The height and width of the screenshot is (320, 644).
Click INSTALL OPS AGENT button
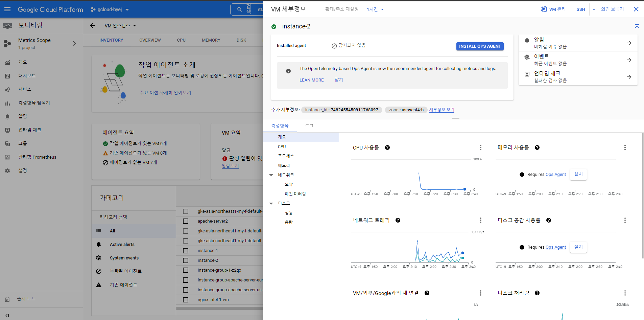pos(480,46)
